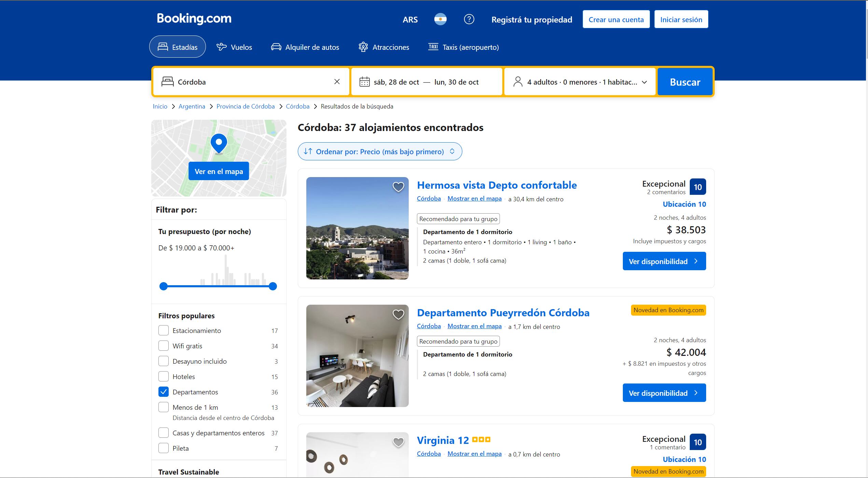868x478 pixels.
Task: Click the Ubicación 10 label of Hermosa vista
Action: point(684,204)
